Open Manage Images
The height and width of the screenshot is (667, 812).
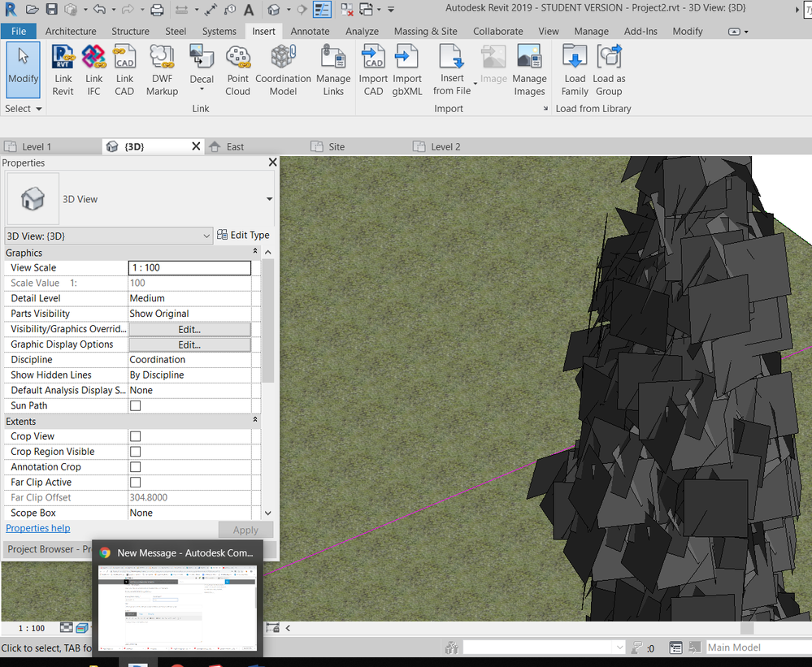tap(529, 70)
